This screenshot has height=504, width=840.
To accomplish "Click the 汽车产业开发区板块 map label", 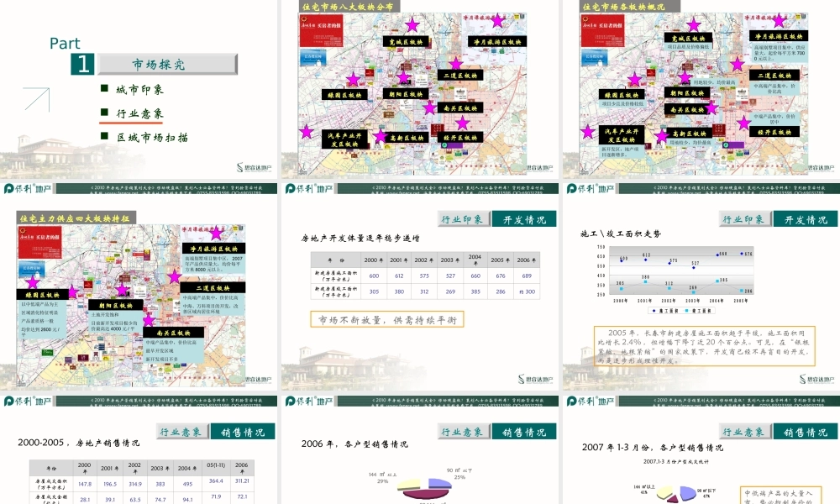I will click(345, 139).
